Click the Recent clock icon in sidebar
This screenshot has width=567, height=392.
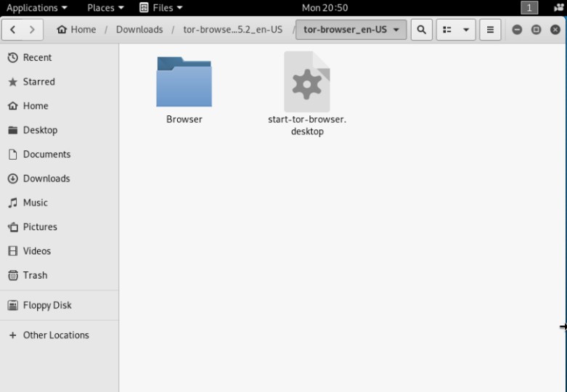coord(12,57)
